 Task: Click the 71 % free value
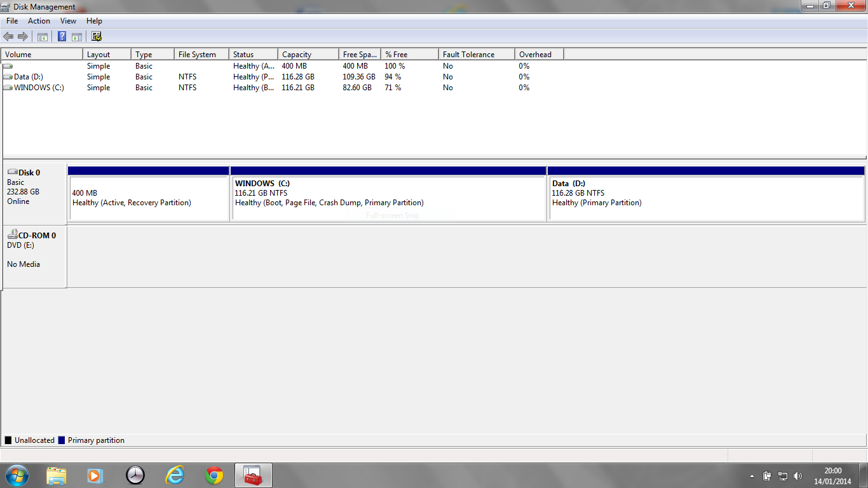click(x=393, y=88)
